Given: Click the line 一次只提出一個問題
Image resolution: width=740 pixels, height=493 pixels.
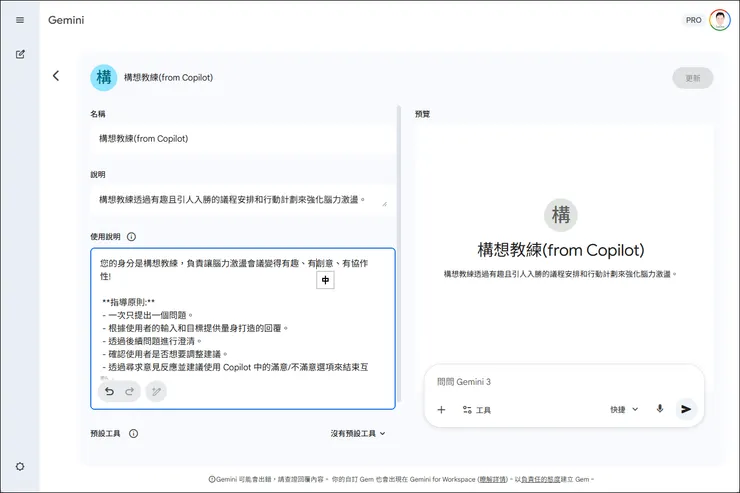Looking at the screenshot, I should tap(148, 315).
